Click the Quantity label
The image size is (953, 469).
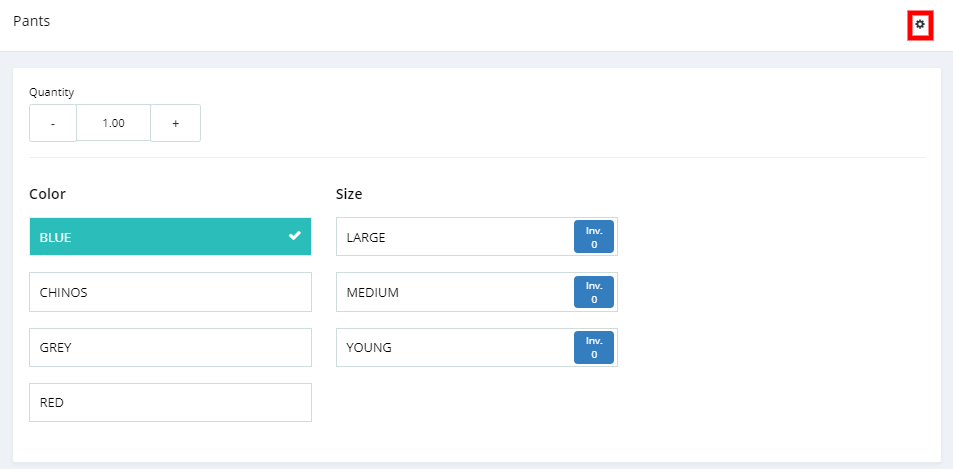click(52, 92)
